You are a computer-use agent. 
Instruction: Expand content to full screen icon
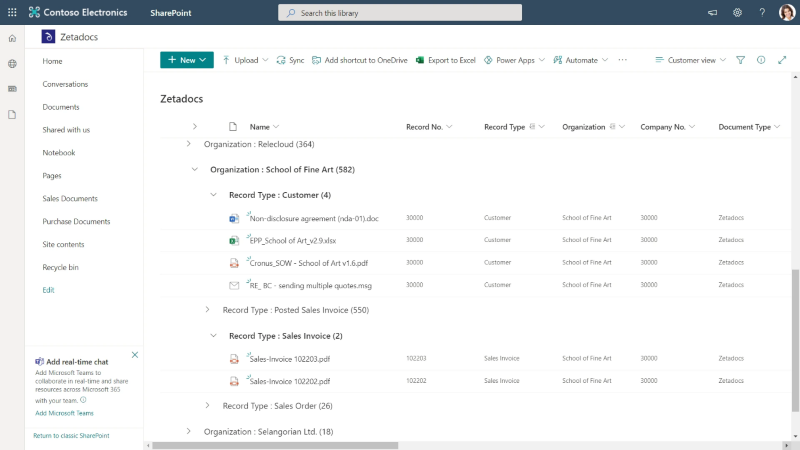782,60
